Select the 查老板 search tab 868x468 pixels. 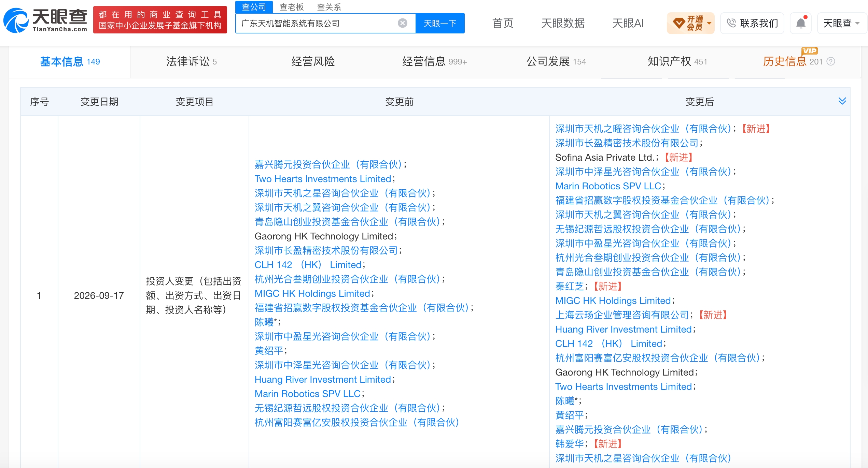292,7
